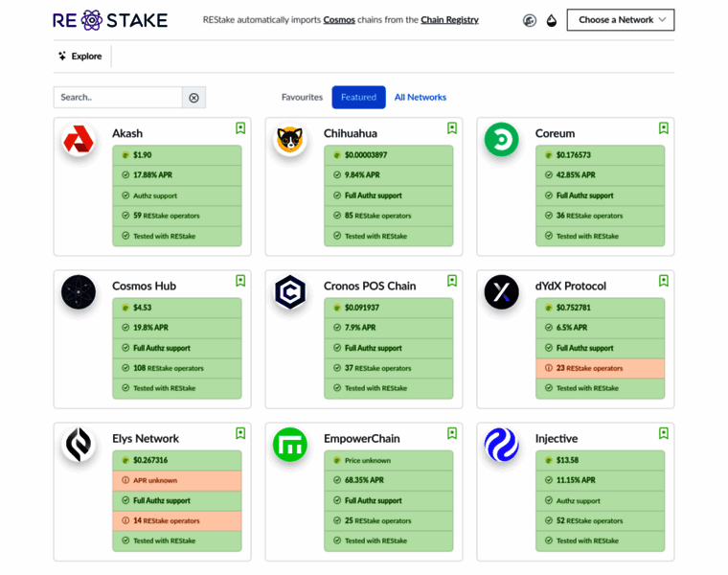Click the Cosmos Hub atom logo

(x=79, y=292)
